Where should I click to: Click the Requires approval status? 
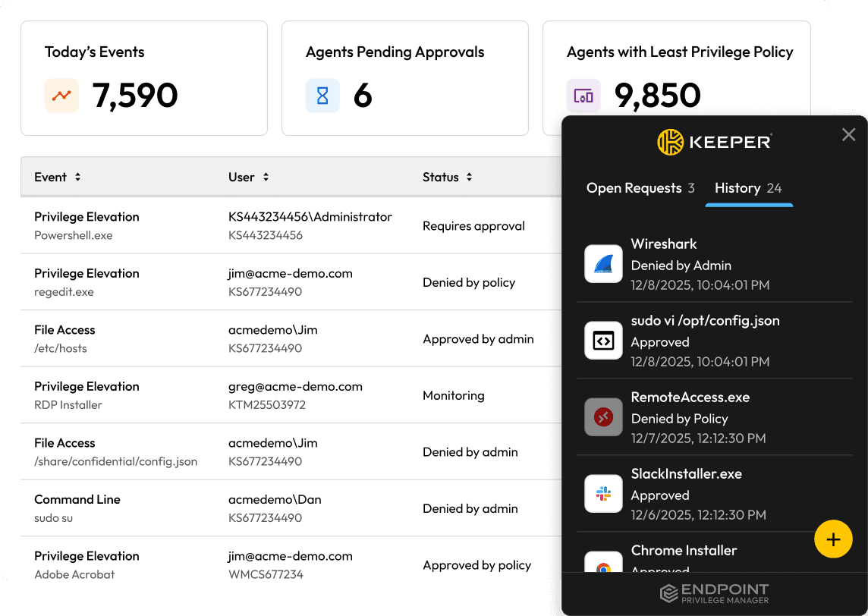(x=473, y=226)
